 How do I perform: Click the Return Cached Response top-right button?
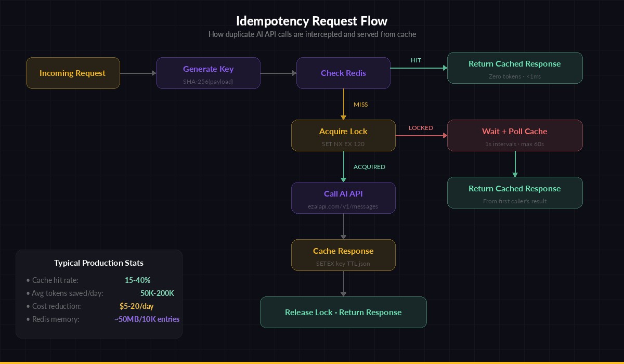(x=515, y=68)
